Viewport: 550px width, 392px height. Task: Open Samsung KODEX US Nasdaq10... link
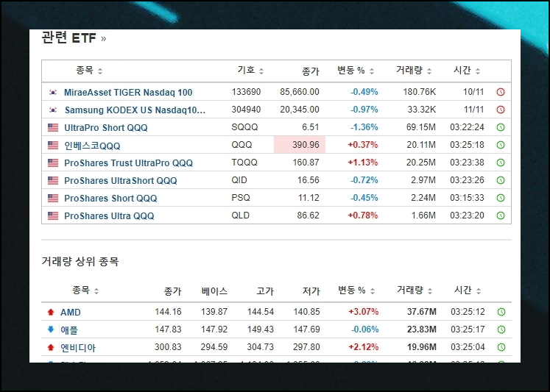[135, 110]
